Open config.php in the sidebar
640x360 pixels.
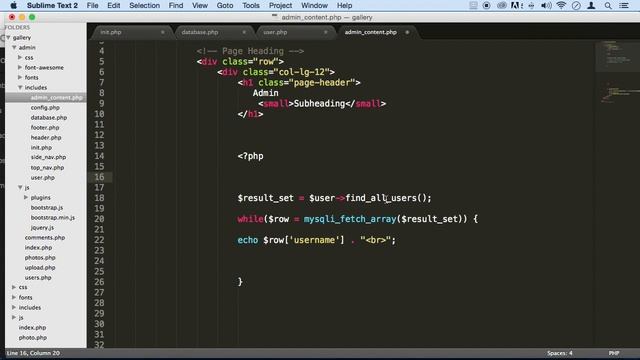[45, 107]
